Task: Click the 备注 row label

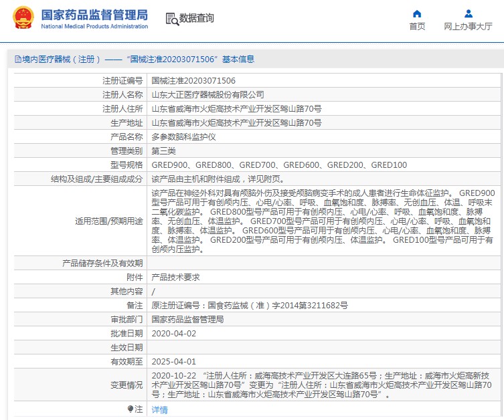Action: [135, 306]
